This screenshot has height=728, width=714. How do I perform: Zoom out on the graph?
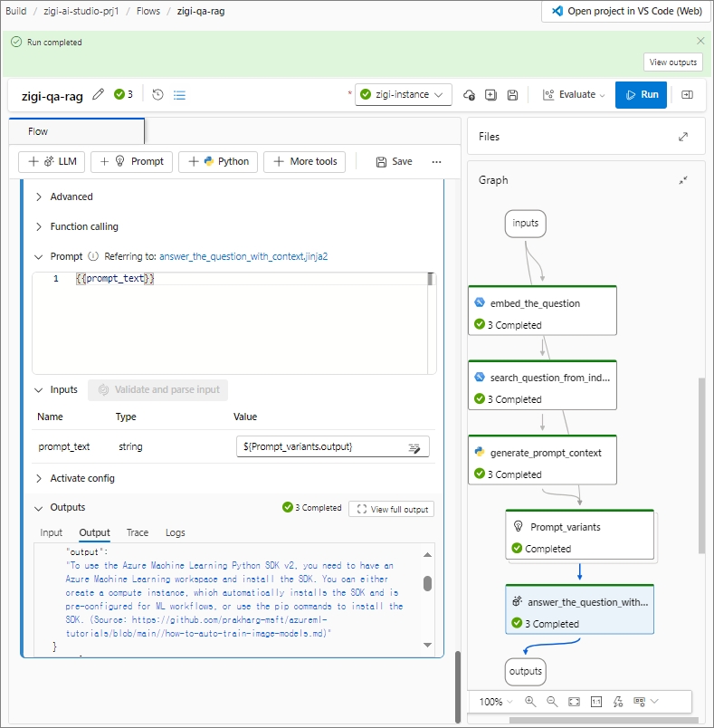pyautogui.click(x=552, y=702)
